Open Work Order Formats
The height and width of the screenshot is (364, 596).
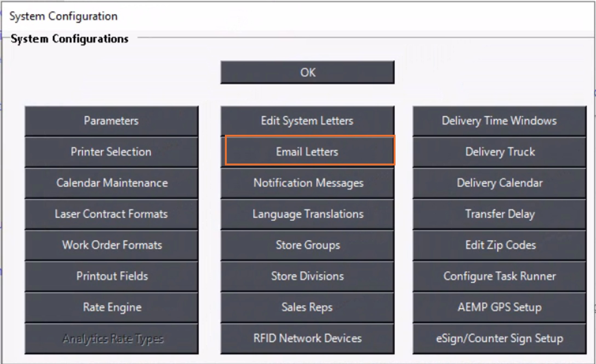coord(111,245)
